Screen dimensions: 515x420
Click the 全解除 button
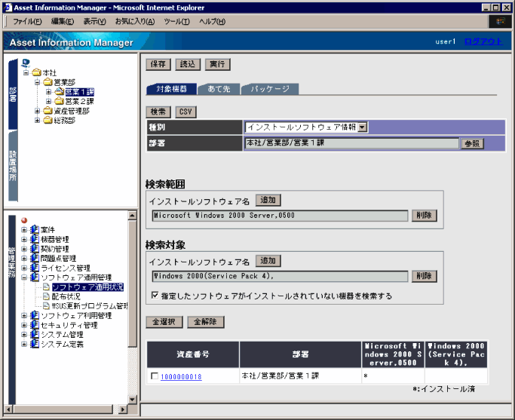click(x=206, y=322)
